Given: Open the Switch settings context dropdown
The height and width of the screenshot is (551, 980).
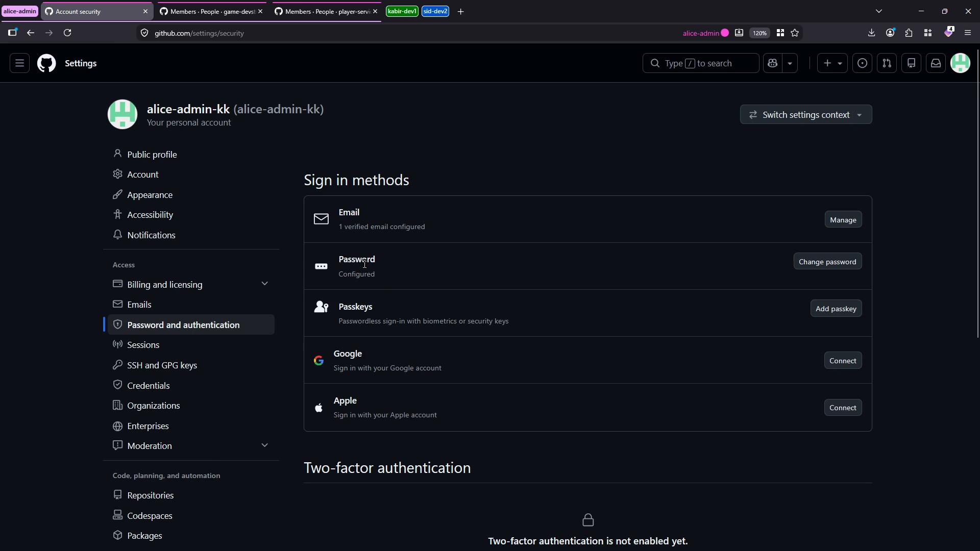Looking at the screenshot, I should click(x=806, y=115).
